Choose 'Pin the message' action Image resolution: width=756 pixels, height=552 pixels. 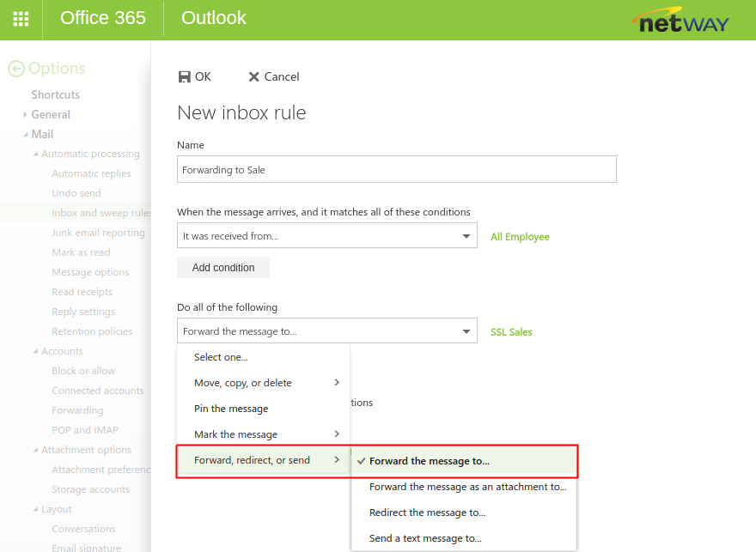[x=231, y=409]
